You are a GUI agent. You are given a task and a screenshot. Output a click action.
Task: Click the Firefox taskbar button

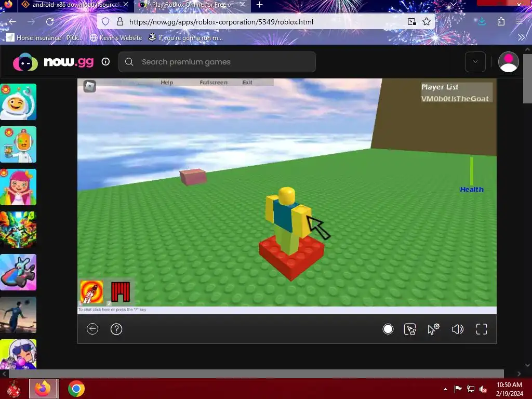(x=44, y=389)
